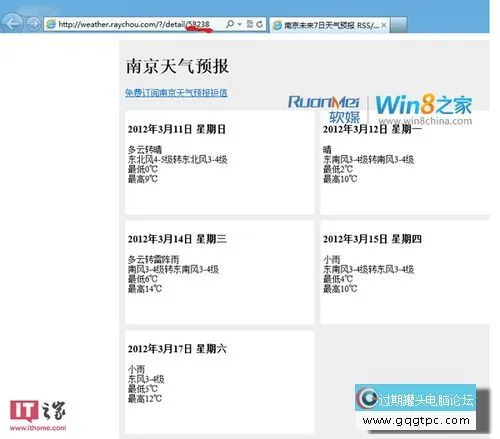The image size is (500, 439).
Task: Click 最低2℃ in the March 12 card
Action: (x=338, y=169)
